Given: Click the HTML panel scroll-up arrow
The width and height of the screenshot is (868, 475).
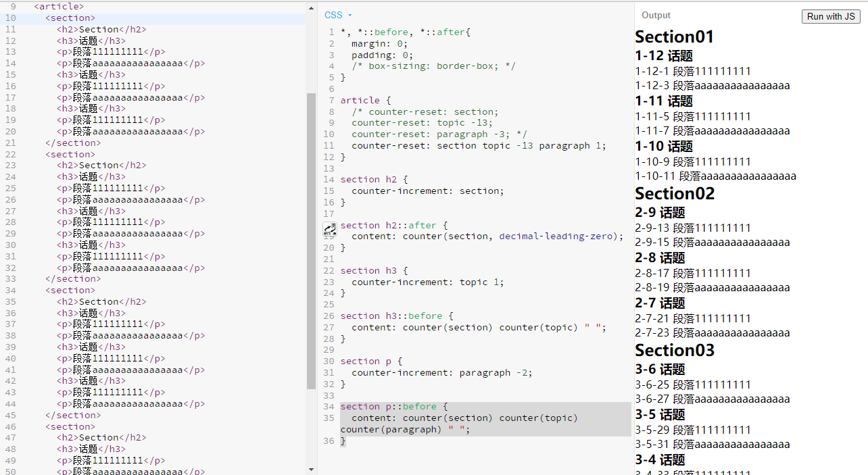Looking at the screenshot, I should pyautogui.click(x=311, y=7).
